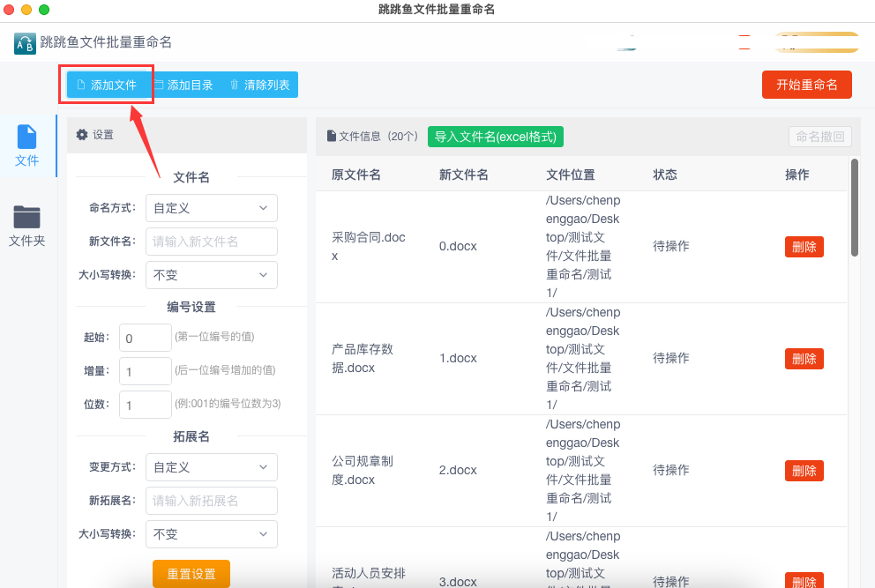The width and height of the screenshot is (875, 588).
Task: Click the 开始重命名 button
Action: (807, 85)
